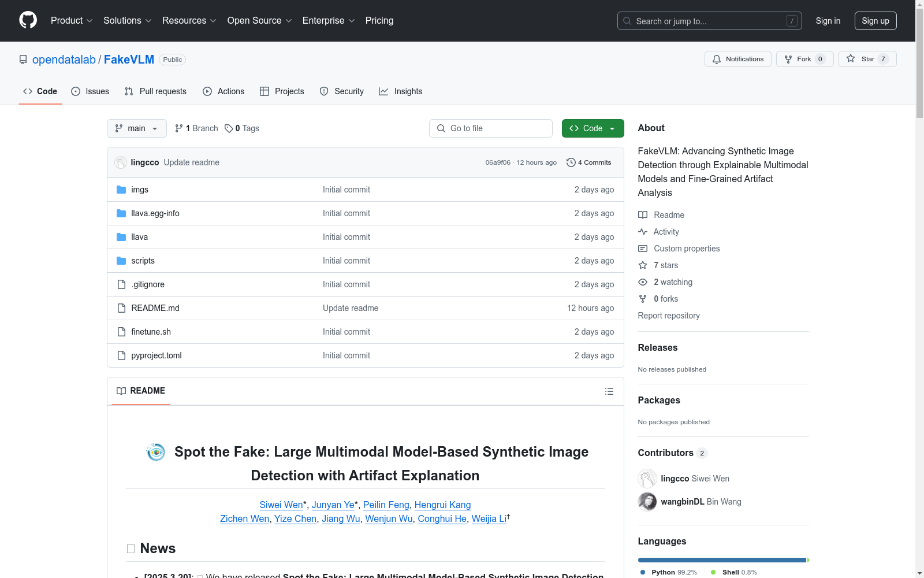The width and height of the screenshot is (924, 578).
Task: Click the Fork icon
Action: tap(788, 59)
